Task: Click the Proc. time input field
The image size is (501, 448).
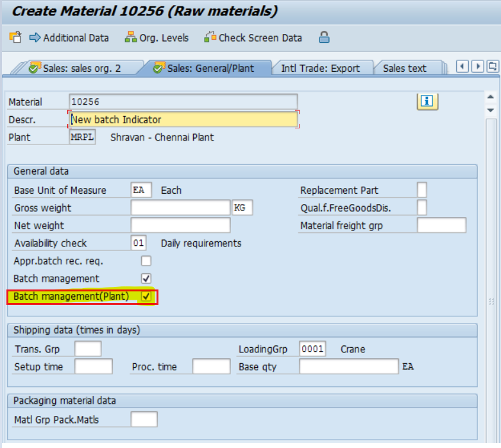Action: 211,366
